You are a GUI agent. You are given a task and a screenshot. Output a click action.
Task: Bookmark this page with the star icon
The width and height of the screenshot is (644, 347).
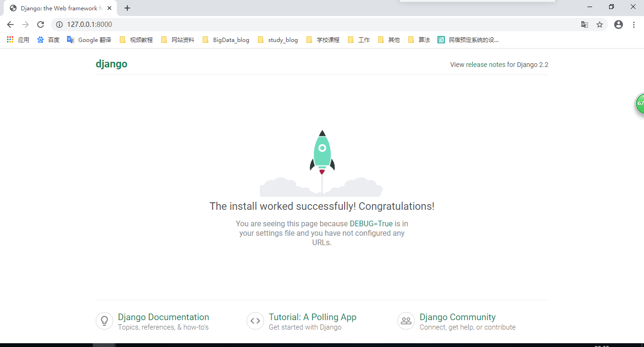tap(600, 25)
